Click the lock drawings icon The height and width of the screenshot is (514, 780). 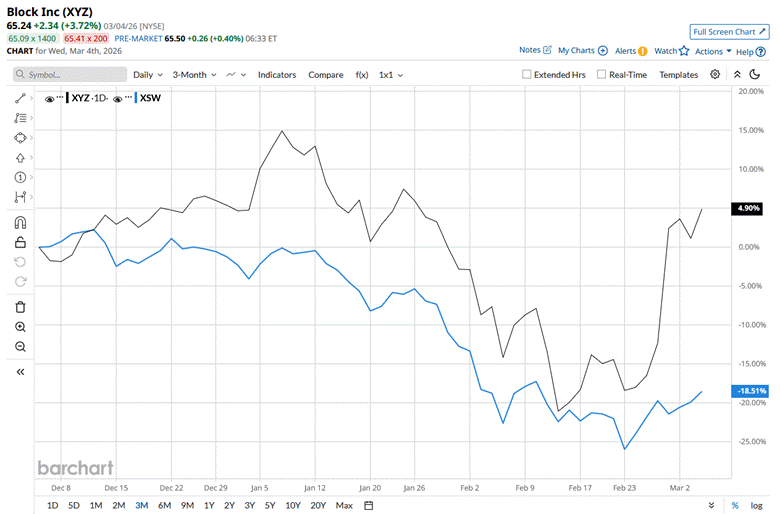(x=21, y=242)
